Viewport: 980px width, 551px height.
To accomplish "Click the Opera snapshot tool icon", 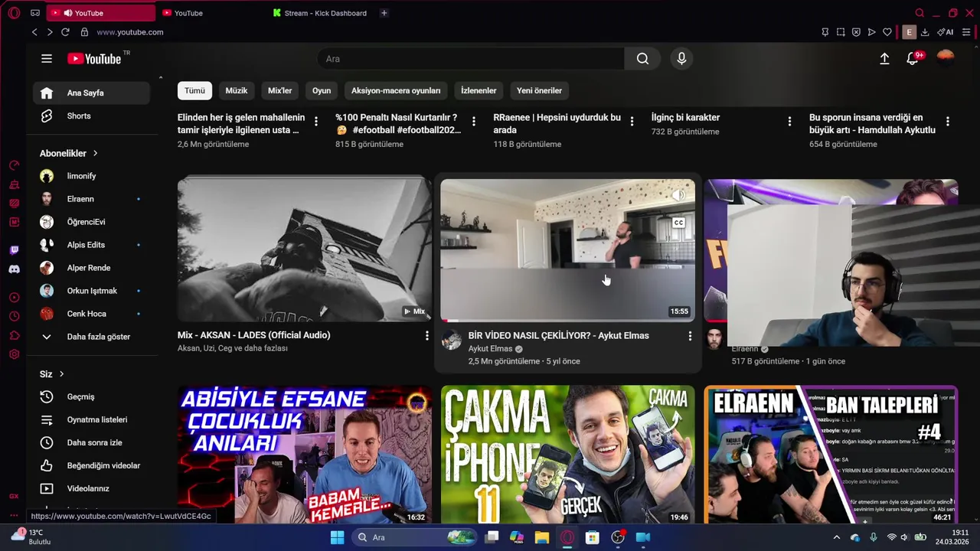I will coord(841,32).
